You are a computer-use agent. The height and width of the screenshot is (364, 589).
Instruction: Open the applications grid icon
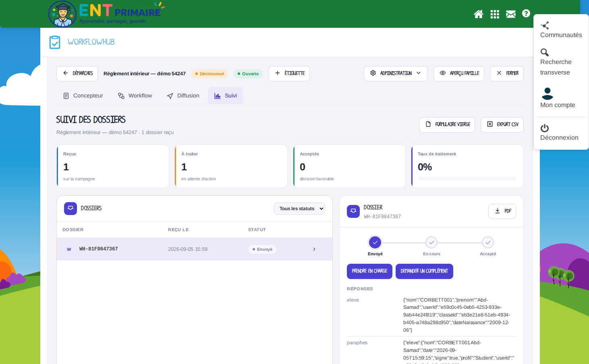coord(495,14)
